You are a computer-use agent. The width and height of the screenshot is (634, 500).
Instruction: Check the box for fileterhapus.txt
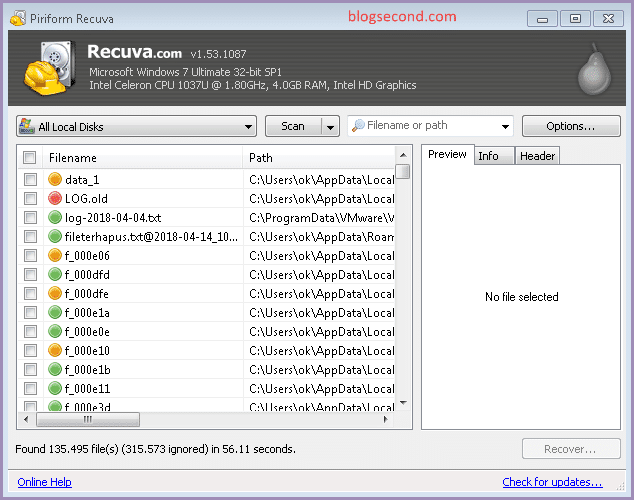[x=30, y=236]
